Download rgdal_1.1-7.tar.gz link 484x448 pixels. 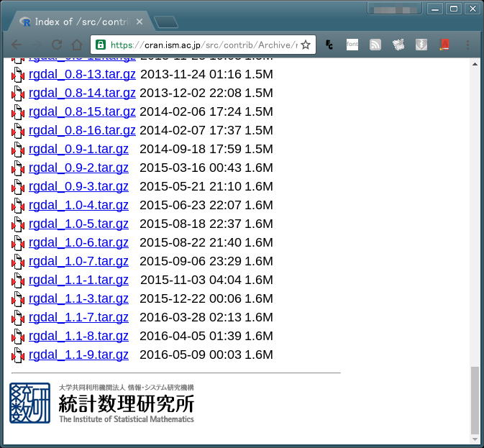click(x=78, y=318)
